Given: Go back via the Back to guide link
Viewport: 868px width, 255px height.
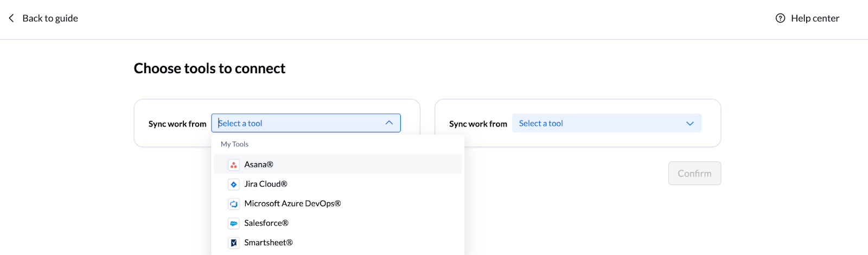Looking at the screenshot, I should click(50, 18).
